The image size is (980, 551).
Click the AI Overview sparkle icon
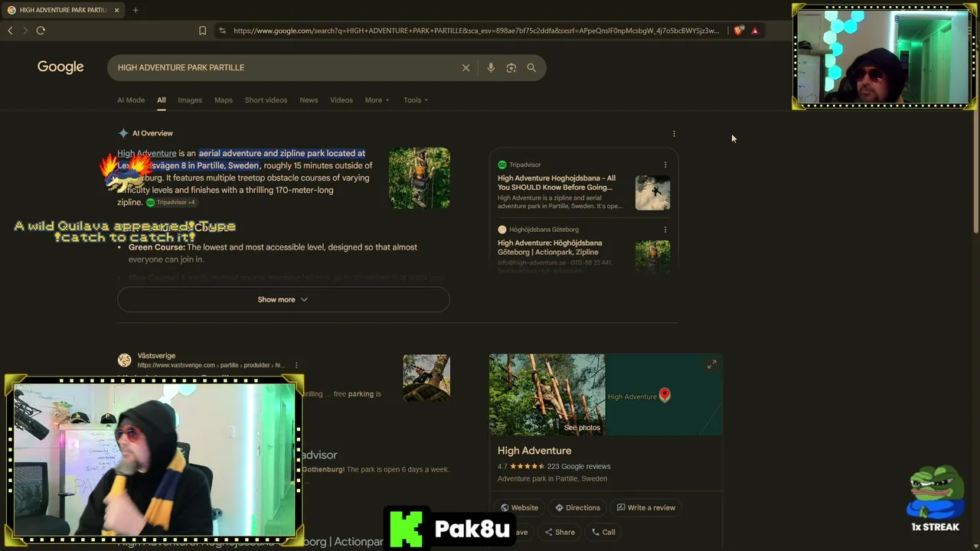click(x=123, y=133)
